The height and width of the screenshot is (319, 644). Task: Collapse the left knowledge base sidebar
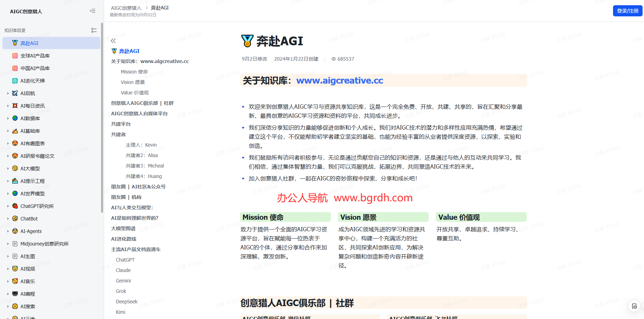pyautogui.click(x=93, y=11)
